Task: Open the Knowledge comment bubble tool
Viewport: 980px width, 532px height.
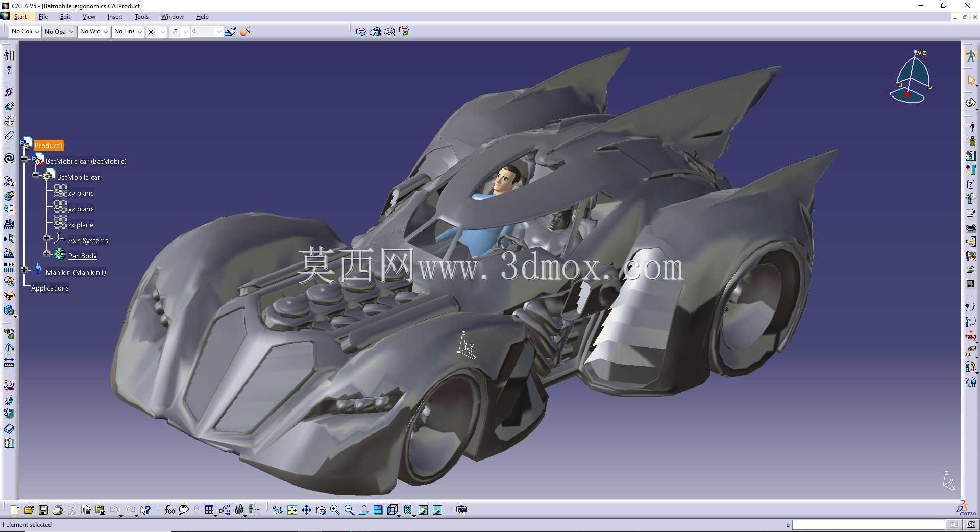Action: (x=184, y=510)
